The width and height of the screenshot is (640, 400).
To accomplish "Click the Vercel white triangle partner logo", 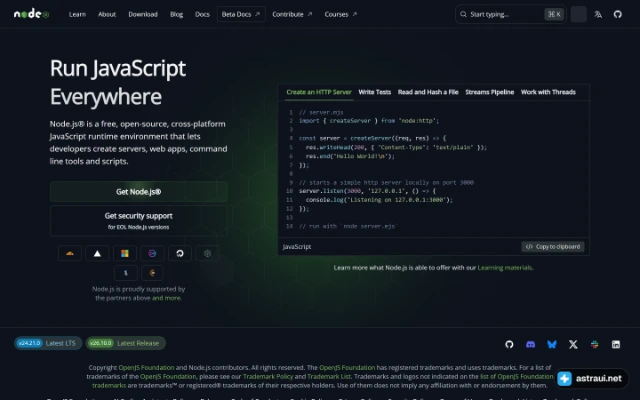I will tap(97, 253).
